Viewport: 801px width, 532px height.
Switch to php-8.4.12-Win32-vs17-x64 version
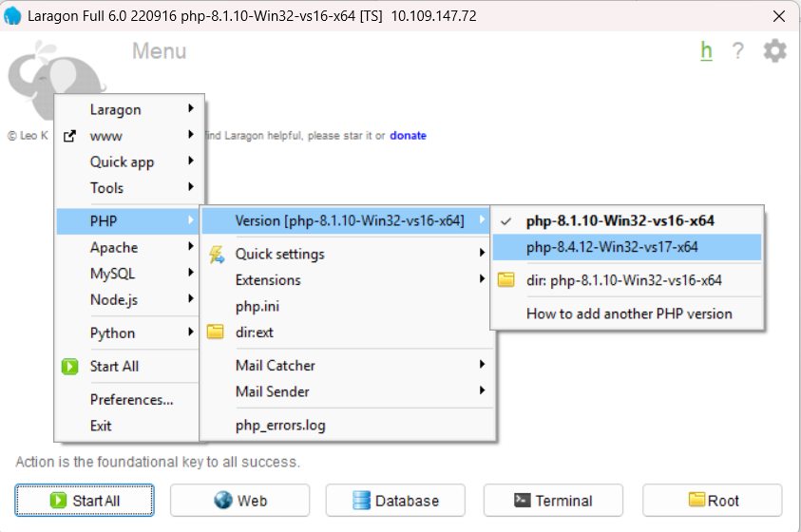pyautogui.click(x=612, y=247)
